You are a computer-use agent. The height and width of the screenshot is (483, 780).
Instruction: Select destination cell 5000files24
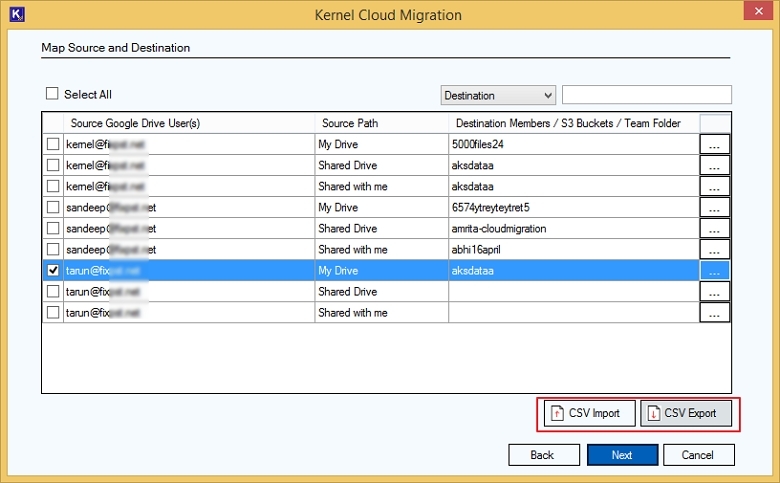pyautogui.click(x=574, y=144)
